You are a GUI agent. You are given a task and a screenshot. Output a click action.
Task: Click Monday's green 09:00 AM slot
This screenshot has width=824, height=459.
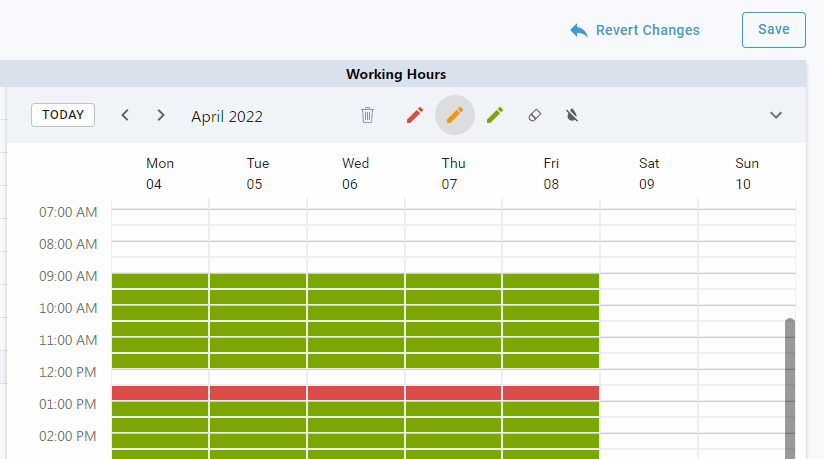click(x=160, y=281)
